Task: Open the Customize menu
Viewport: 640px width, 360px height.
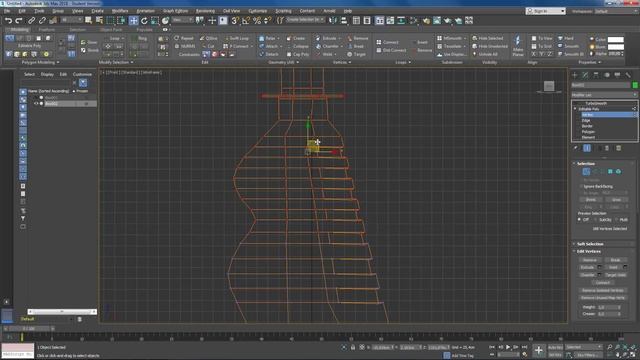Action: tap(258, 11)
